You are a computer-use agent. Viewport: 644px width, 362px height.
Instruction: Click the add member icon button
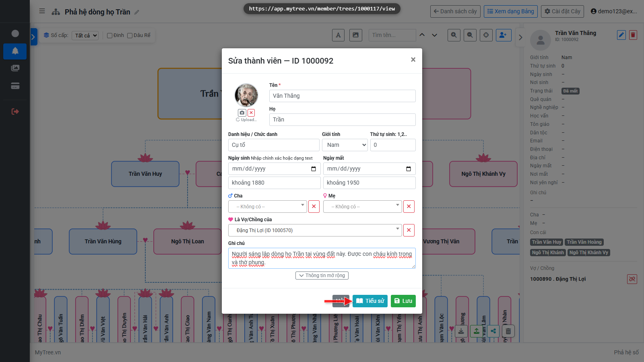click(504, 35)
